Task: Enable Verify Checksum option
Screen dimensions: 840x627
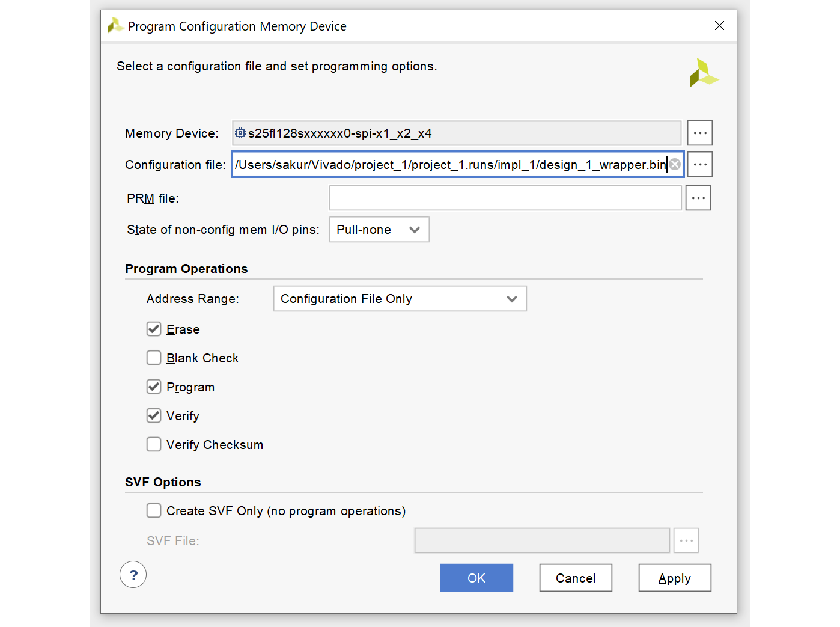Action: click(x=154, y=444)
